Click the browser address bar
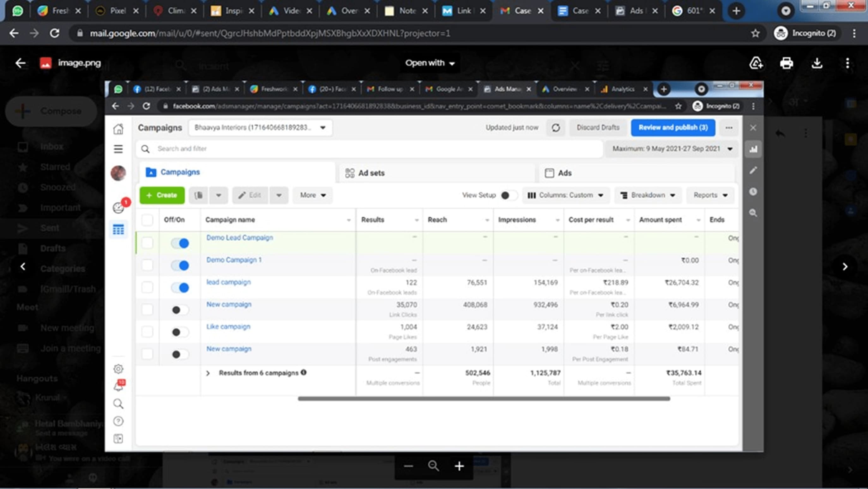The image size is (868, 489). pos(269,33)
